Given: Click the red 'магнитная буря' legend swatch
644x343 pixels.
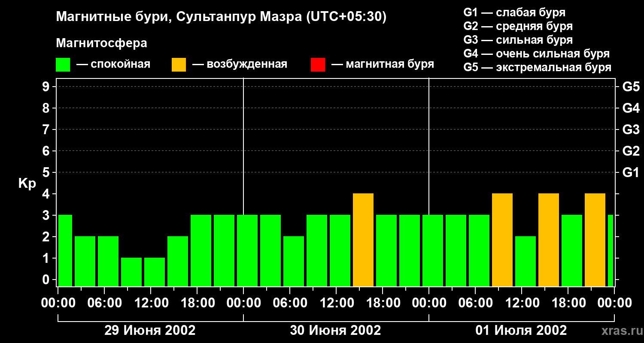Looking at the screenshot, I should click(x=318, y=65).
